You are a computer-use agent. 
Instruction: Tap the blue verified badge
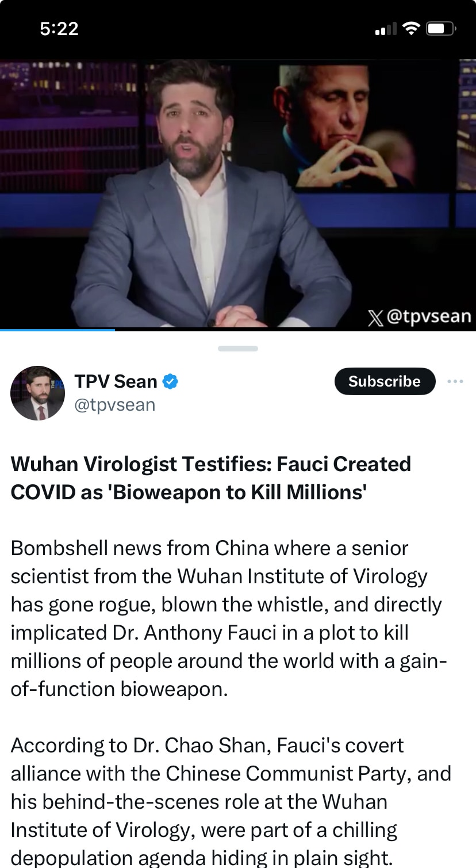coord(170,381)
